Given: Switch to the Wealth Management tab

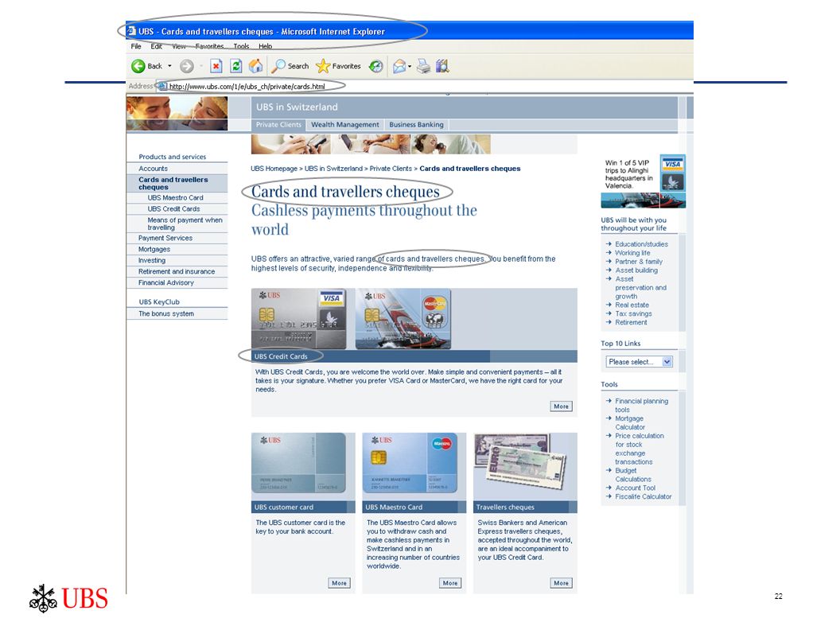Looking at the screenshot, I should 345,125.
